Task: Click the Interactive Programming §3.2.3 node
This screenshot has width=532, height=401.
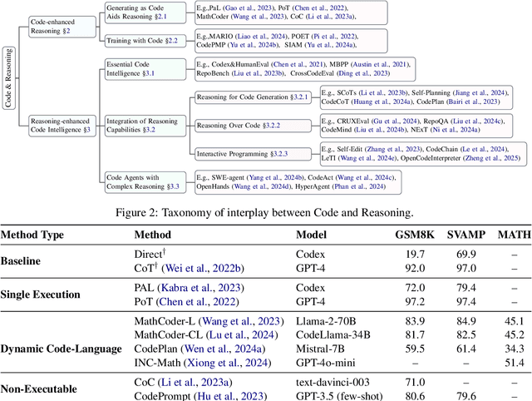Action: [x=244, y=154]
